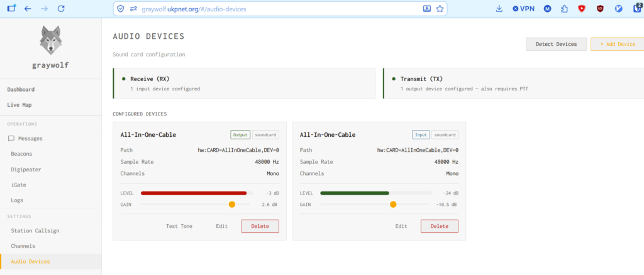Open the uBlock Origin extension icon
Image resolution: width=644 pixels, height=275 pixels.
pyautogui.click(x=600, y=8)
